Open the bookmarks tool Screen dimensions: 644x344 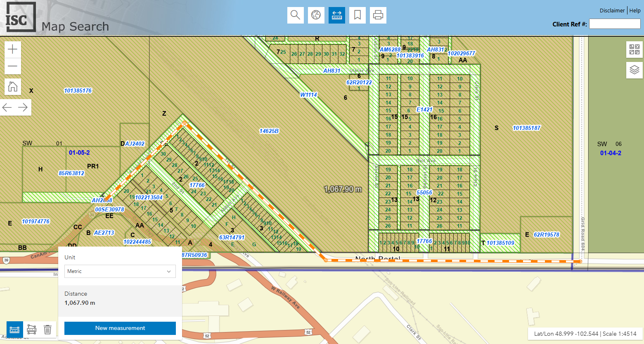358,15
